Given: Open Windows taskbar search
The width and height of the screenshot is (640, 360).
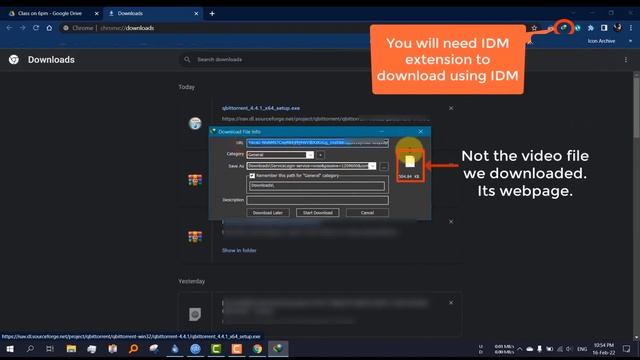Looking at the screenshot, I should 30,349.
